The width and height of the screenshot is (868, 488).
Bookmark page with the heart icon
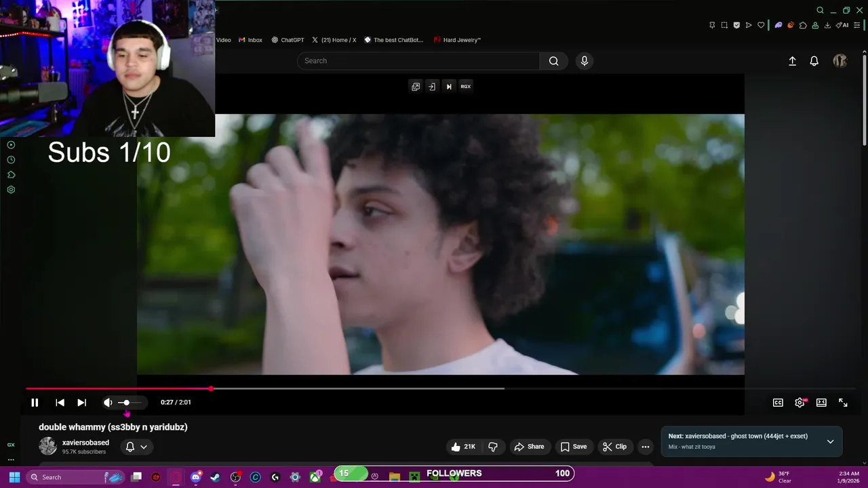[761, 25]
